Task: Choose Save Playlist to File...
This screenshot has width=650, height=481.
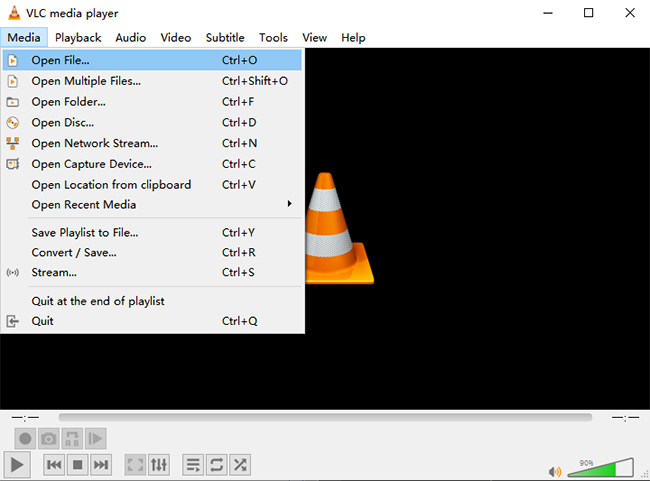Action: point(152,233)
